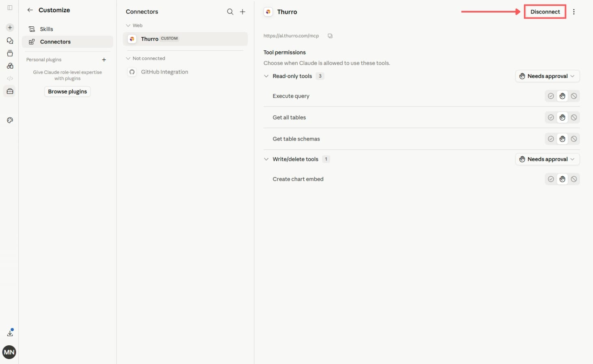The width and height of the screenshot is (593, 364).
Task: Set Get table schemas to always allow
Action: (x=551, y=139)
